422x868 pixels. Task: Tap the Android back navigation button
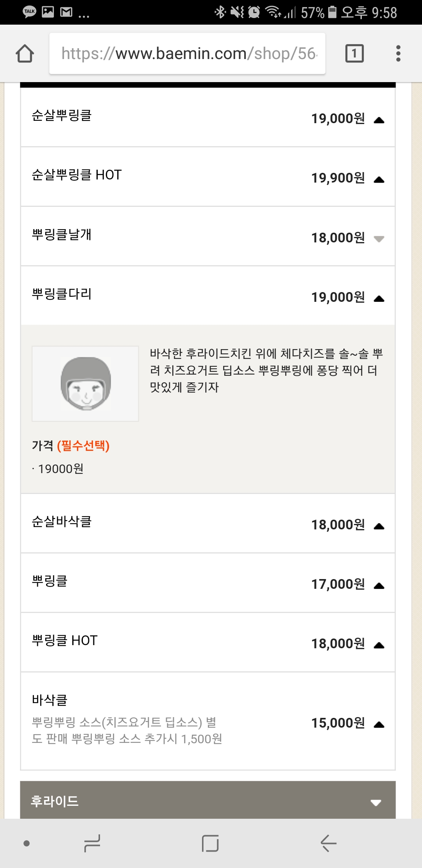(x=328, y=843)
